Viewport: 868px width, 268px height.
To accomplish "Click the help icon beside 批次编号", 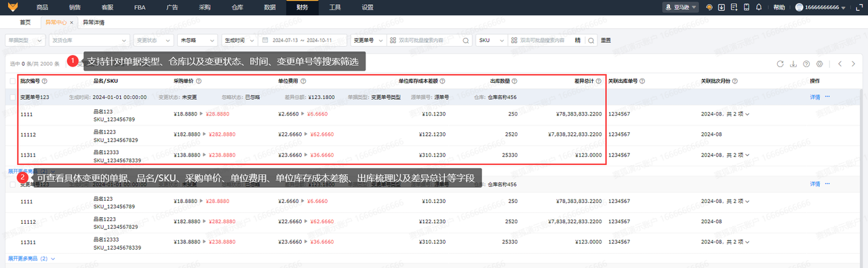I will (x=44, y=81).
